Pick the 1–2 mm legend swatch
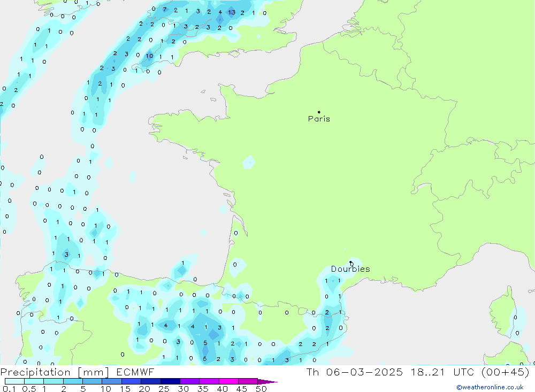Viewport: 535px width, 392px height. click(x=53, y=381)
